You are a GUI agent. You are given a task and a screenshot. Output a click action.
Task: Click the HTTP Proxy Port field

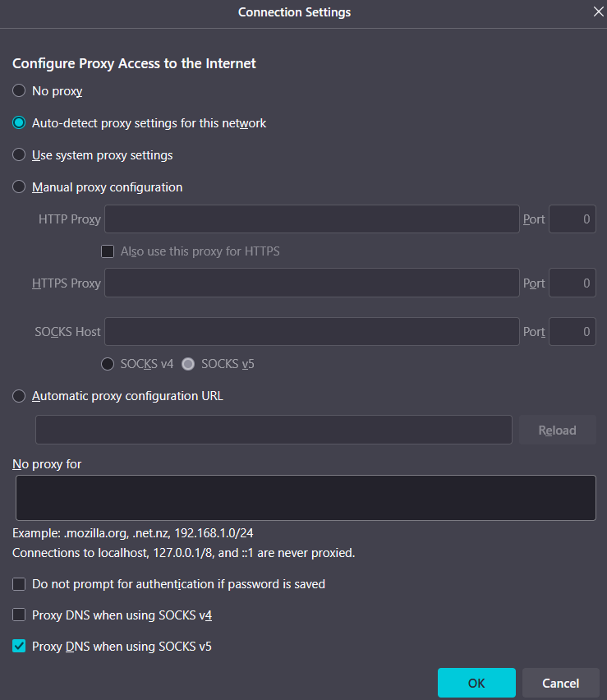click(572, 219)
